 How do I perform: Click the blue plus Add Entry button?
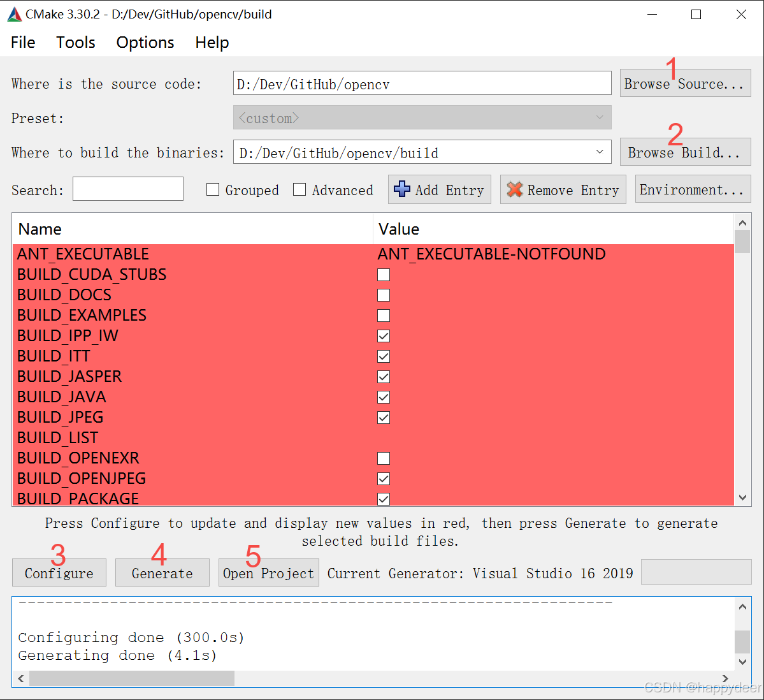(439, 189)
